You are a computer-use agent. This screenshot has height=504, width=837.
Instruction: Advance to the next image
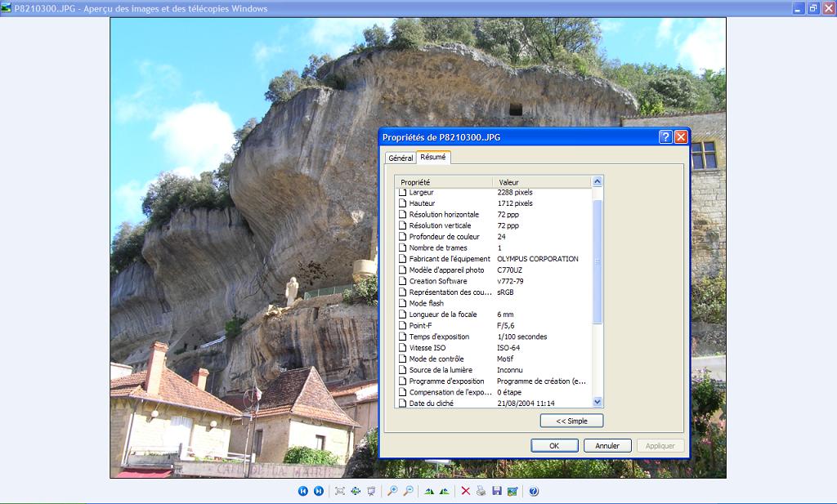(319, 491)
